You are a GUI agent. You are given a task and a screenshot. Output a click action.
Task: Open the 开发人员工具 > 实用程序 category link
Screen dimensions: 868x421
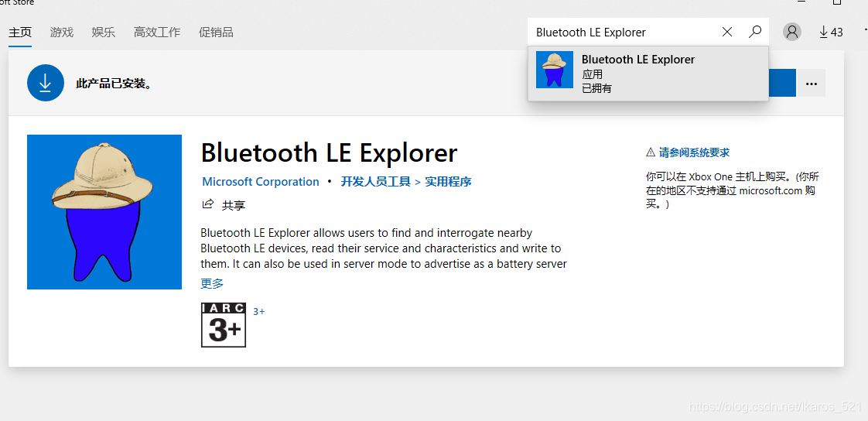pyautogui.click(x=406, y=182)
